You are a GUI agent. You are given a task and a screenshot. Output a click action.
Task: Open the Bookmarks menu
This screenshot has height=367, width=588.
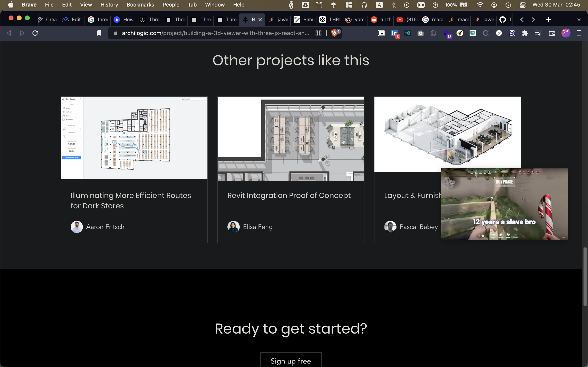[x=140, y=5]
